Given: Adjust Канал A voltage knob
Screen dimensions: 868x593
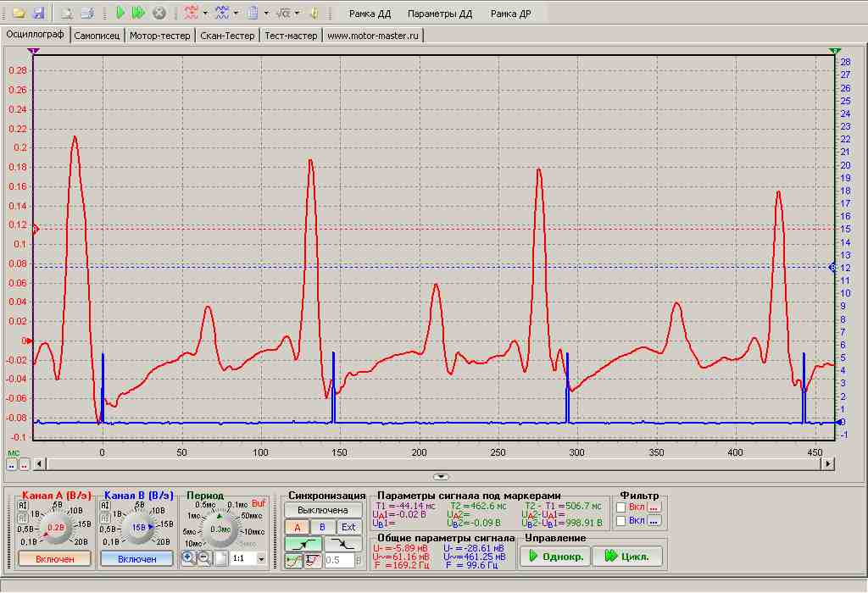Looking at the screenshot, I should [56, 528].
